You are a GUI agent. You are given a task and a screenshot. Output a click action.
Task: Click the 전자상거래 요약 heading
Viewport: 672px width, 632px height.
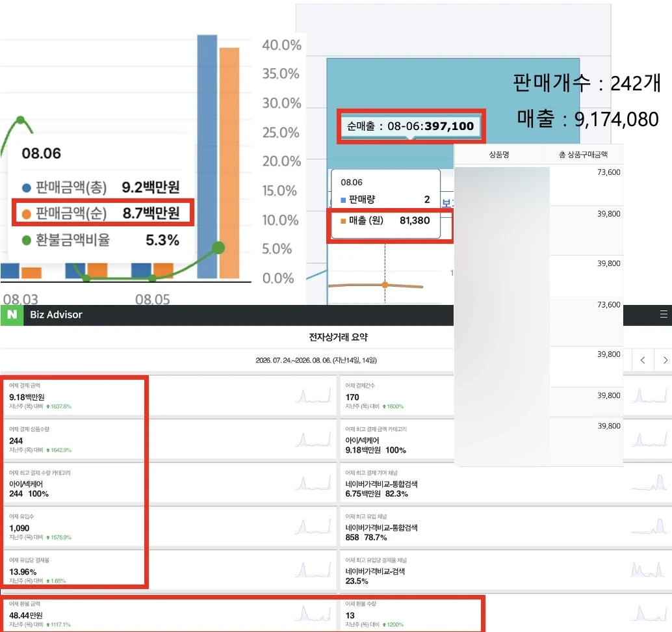tap(338, 337)
